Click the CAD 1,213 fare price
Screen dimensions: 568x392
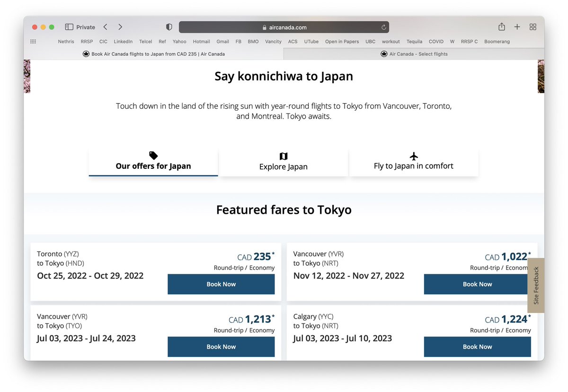[x=251, y=320]
